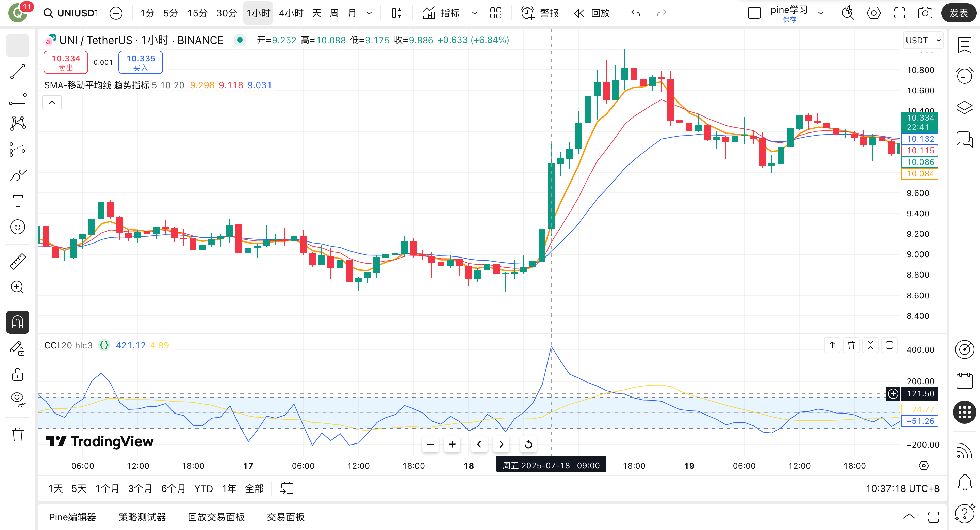The width and height of the screenshot is (980, 530).
Task: Open the Pine编辑器 tab
Action: coord(73,517)
